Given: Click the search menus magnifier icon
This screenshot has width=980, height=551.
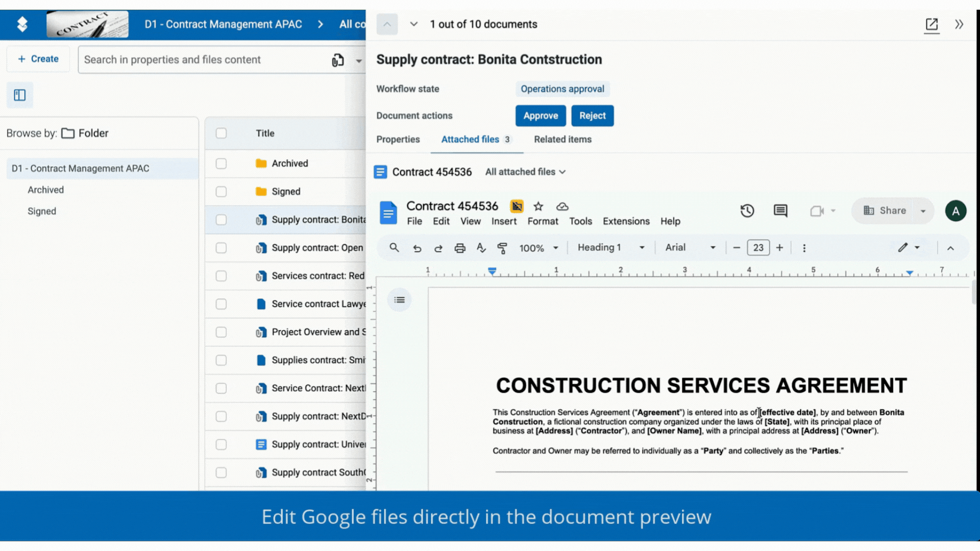Looking at the screenshot, I should click(x=394, y=248).
